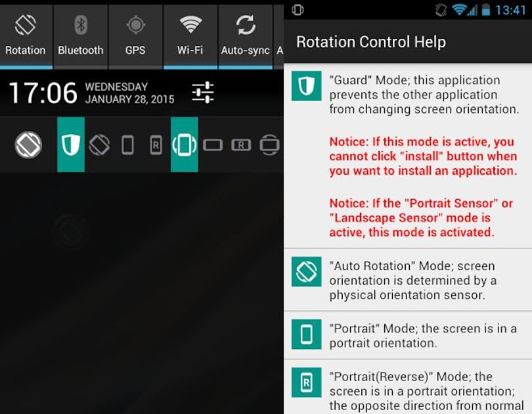Viewport: 532px width, 414px height.
Task: Select Auto Rotation icon in notification row
Action: pos(99,145)
